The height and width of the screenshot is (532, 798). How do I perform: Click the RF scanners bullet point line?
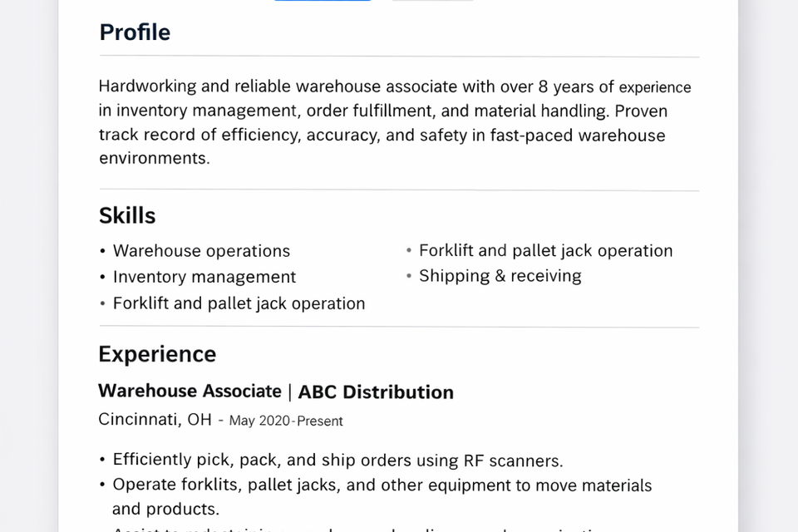click(337, 460)
